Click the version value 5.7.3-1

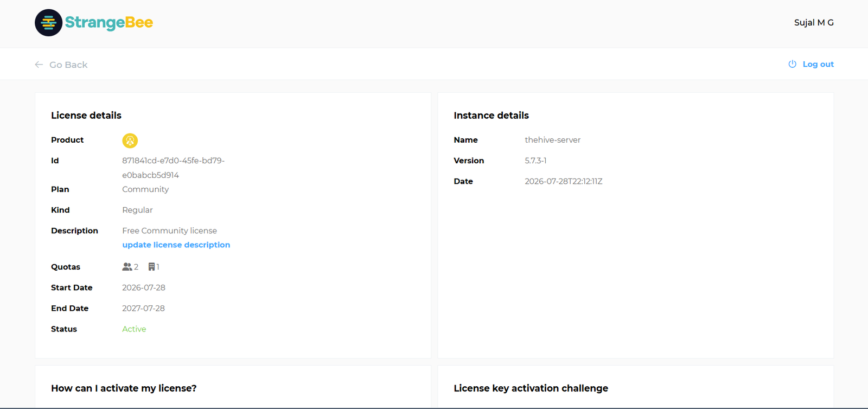(x=535, y=161)
